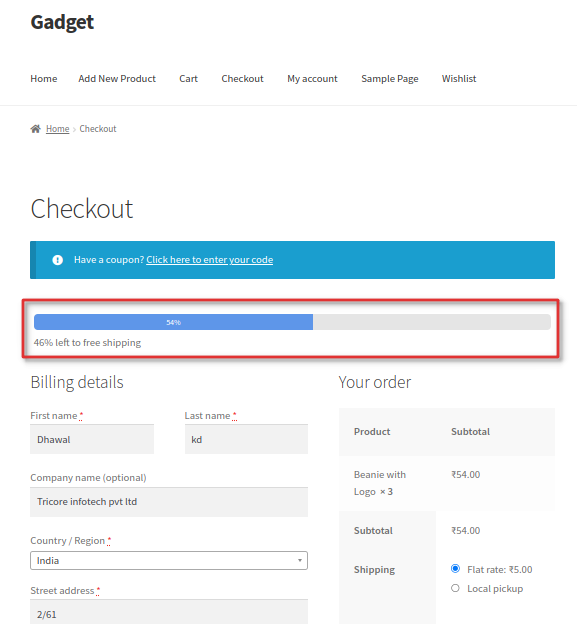Click the First name input field
Screen dimensions: 577x624
[x=92, y=439]
